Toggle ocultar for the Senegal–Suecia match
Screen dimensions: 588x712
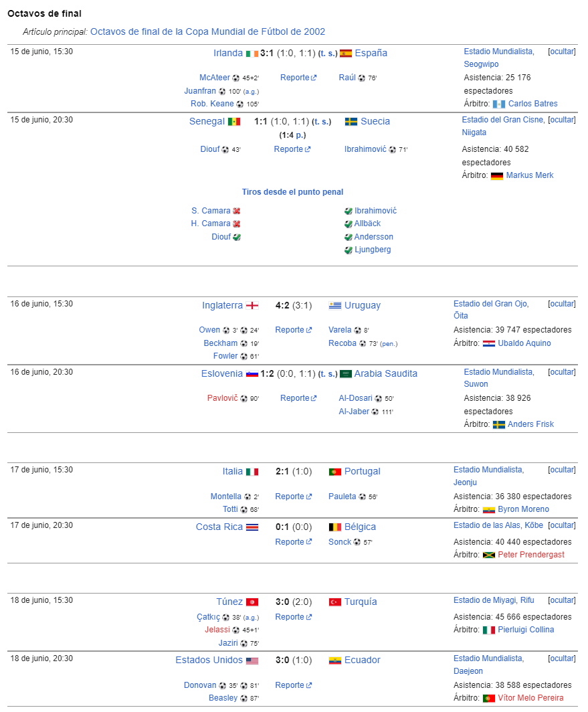[562, 119]
